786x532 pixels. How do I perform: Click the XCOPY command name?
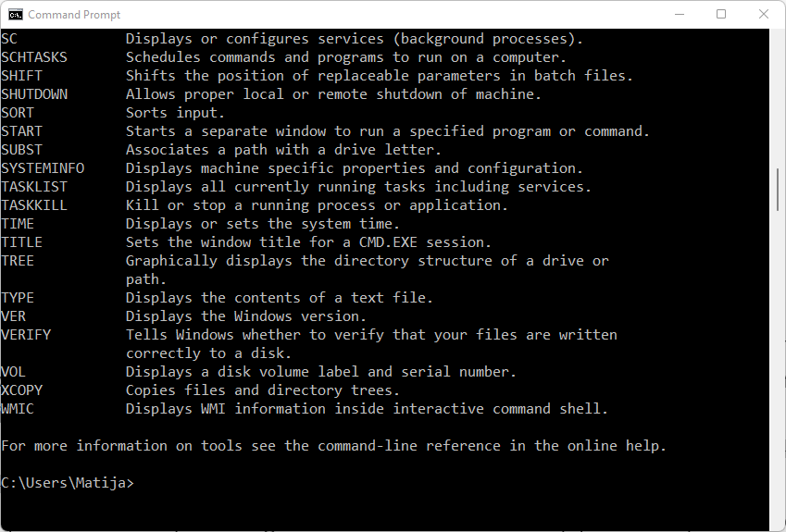21,390
